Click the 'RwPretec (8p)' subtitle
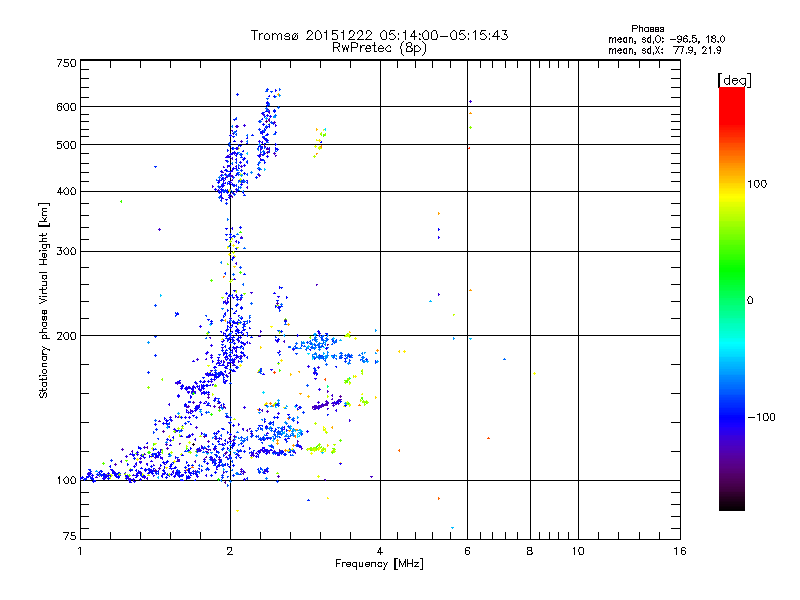Screen dimensions: 800x600 379,48
